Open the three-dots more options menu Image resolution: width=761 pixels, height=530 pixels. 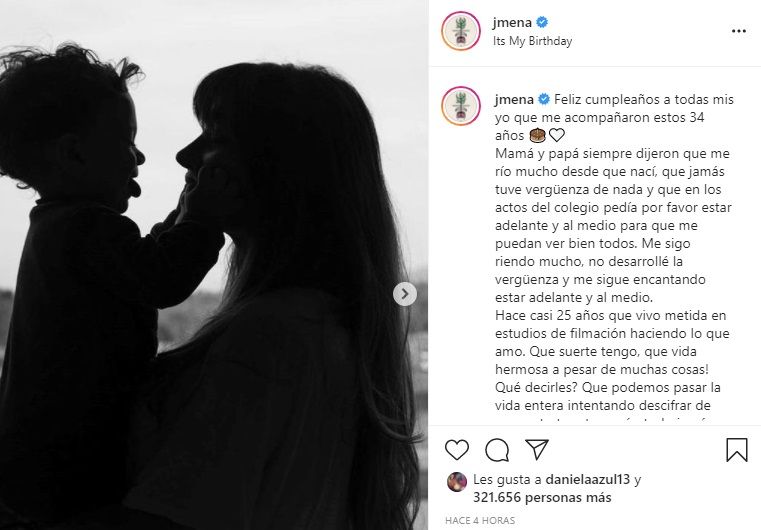coord(738,31)
